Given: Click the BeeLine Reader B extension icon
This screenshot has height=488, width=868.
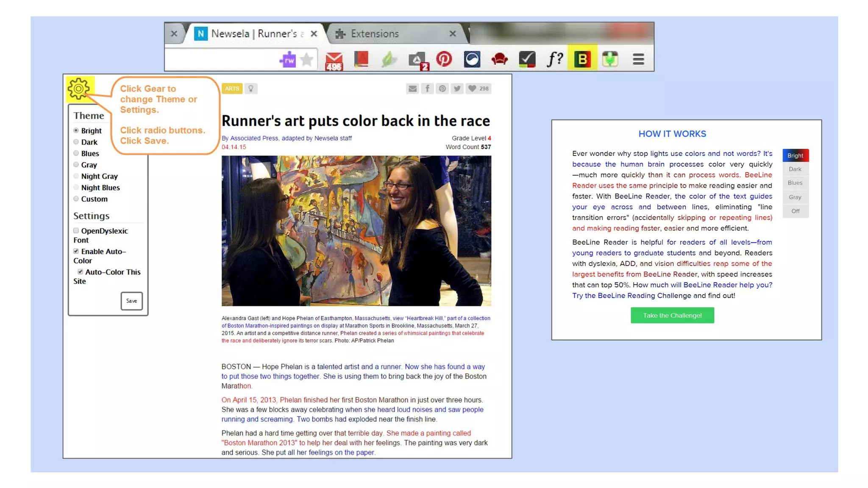Looking at the screenshot, I should [582, 59].
